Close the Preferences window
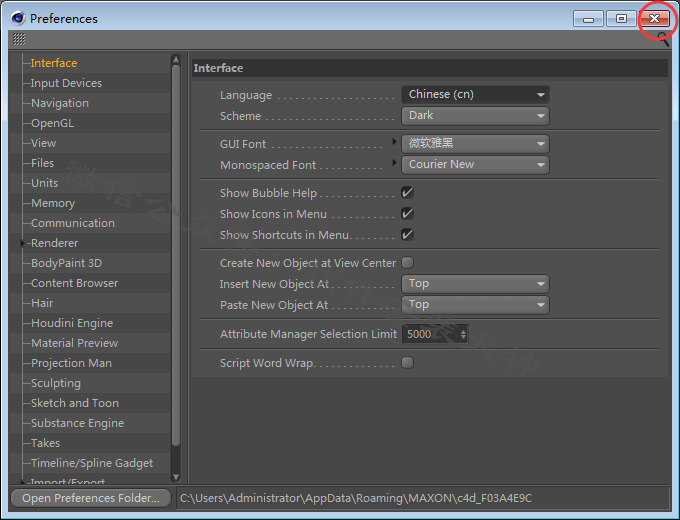The width and height of the screenshot is (680, 520). (x=654, y=19)
